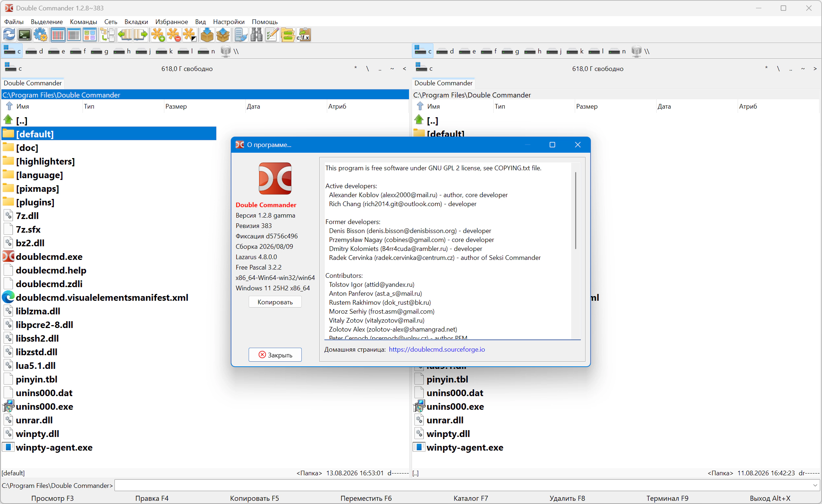Viewport: 822px width, 504px height.
Task: Open Network location in the right drive bar
Action: click(640, 51)
